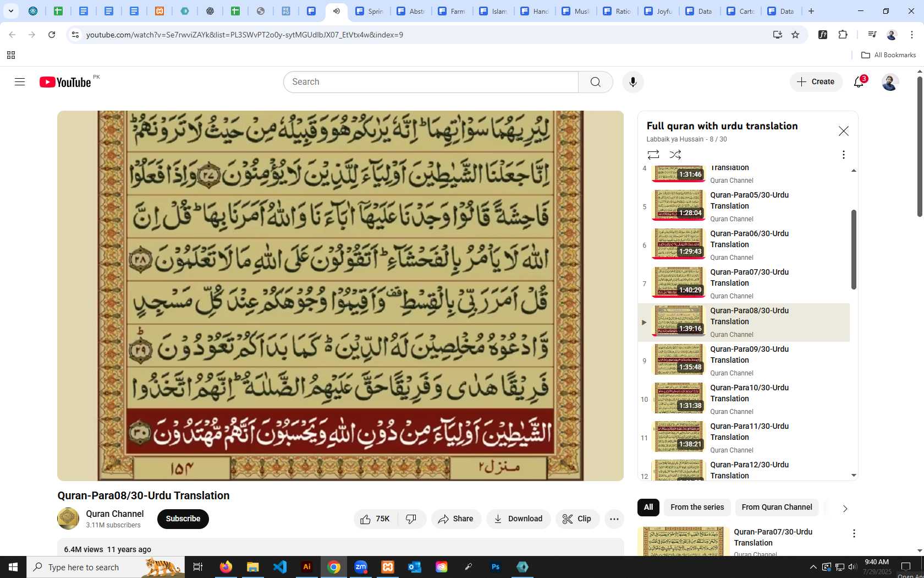Show next filter chips arrow

pyautogui.click(x=845, y=509)
